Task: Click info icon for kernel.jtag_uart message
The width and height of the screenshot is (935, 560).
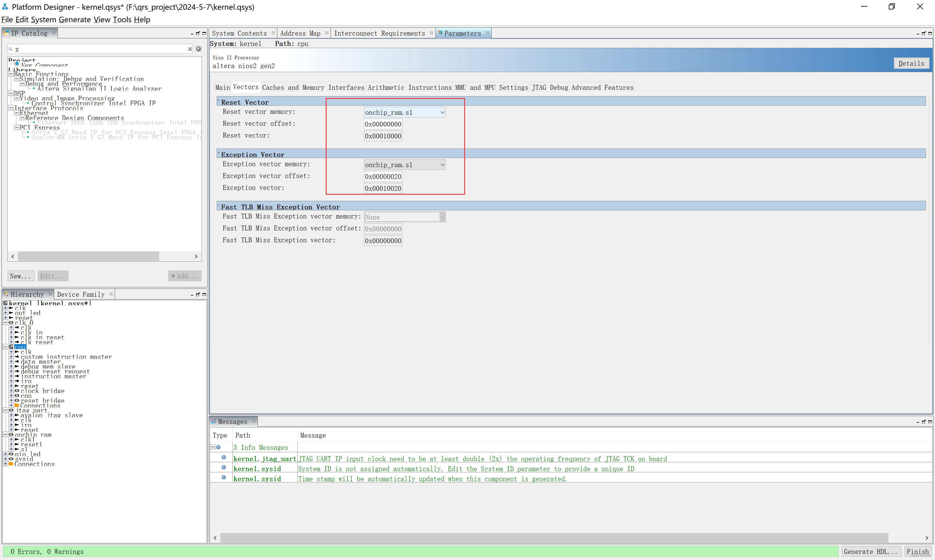Action: 224,457
